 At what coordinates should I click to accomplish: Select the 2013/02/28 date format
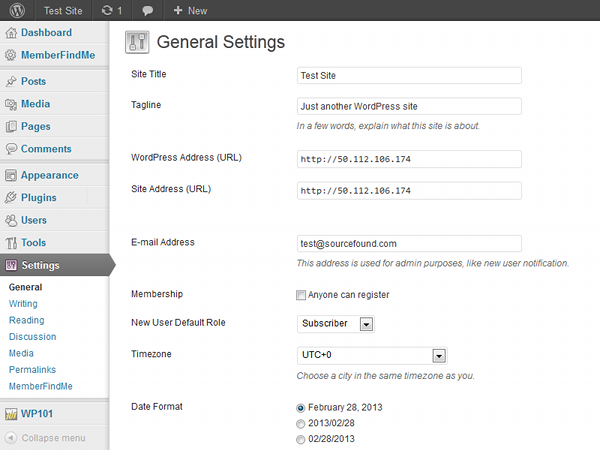(x=301, y=424)
